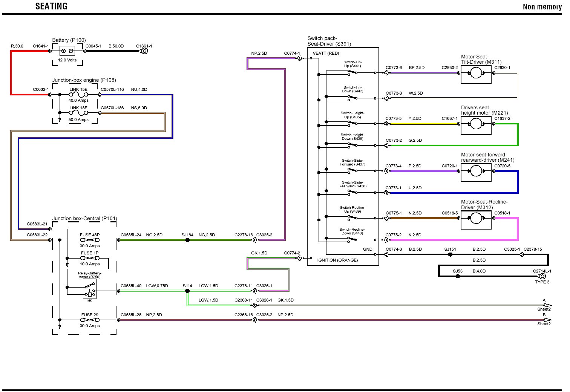This screenshot has height=392, width=570.
Task: Click the Motor-Seat-Recline-Driver (M312) symbol
Action: click(x=476, y=218)
